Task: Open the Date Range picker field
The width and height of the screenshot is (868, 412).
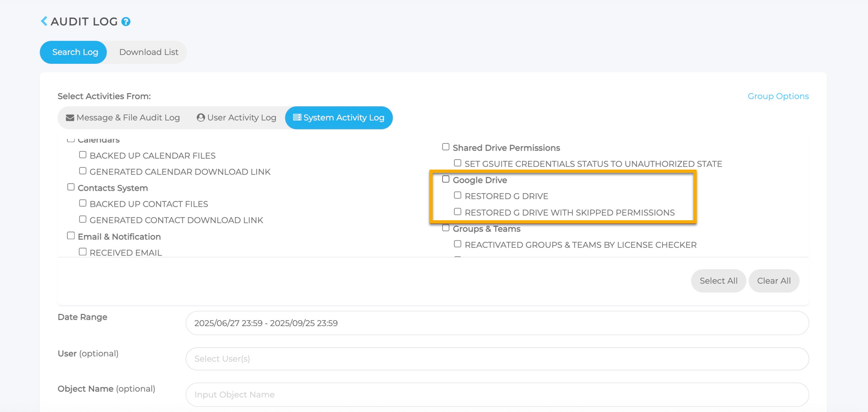Action: click(x=497, y=323)
